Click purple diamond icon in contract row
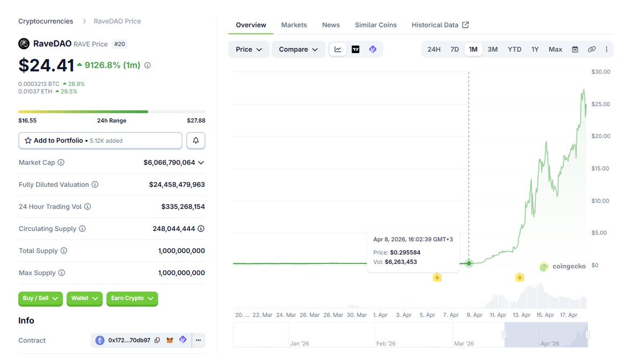Screen dimensions: 644x354 click(x=183, y=340)
